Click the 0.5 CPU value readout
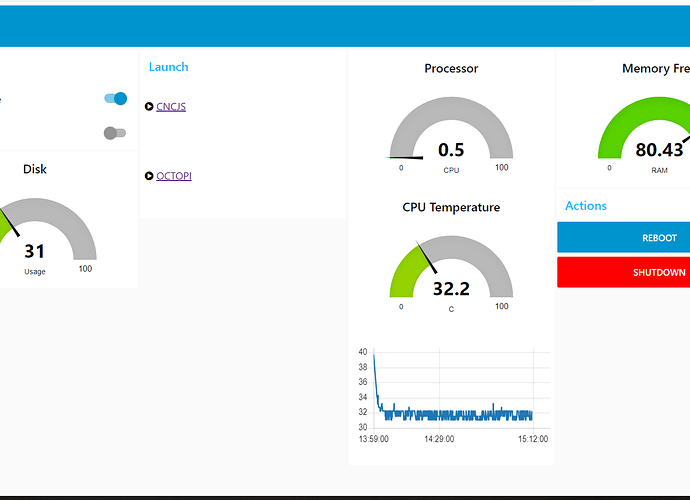690x500 pixels. click(x=451, y=151)
